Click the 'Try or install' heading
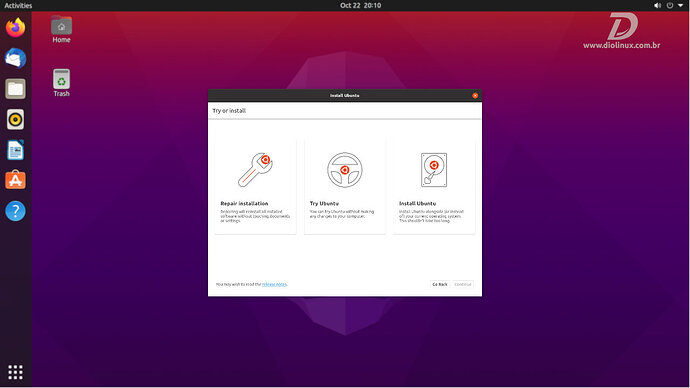 pyautogui.click(x=229, y=110)
